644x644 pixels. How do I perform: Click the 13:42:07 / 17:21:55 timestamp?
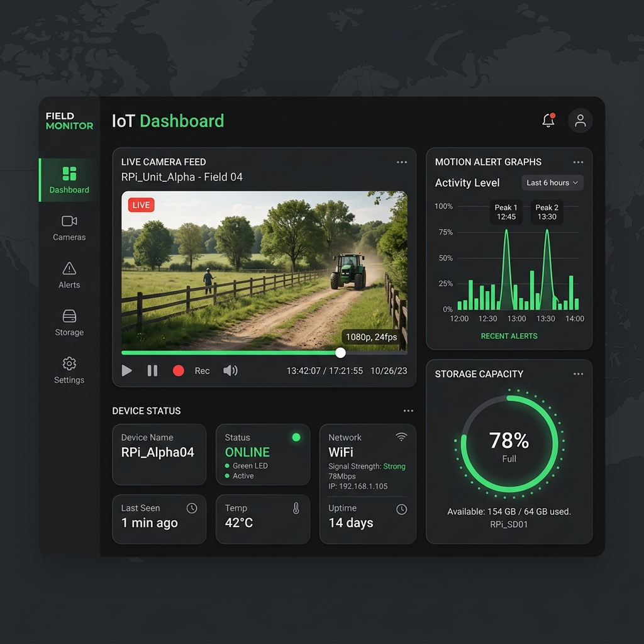coord(325,371)
